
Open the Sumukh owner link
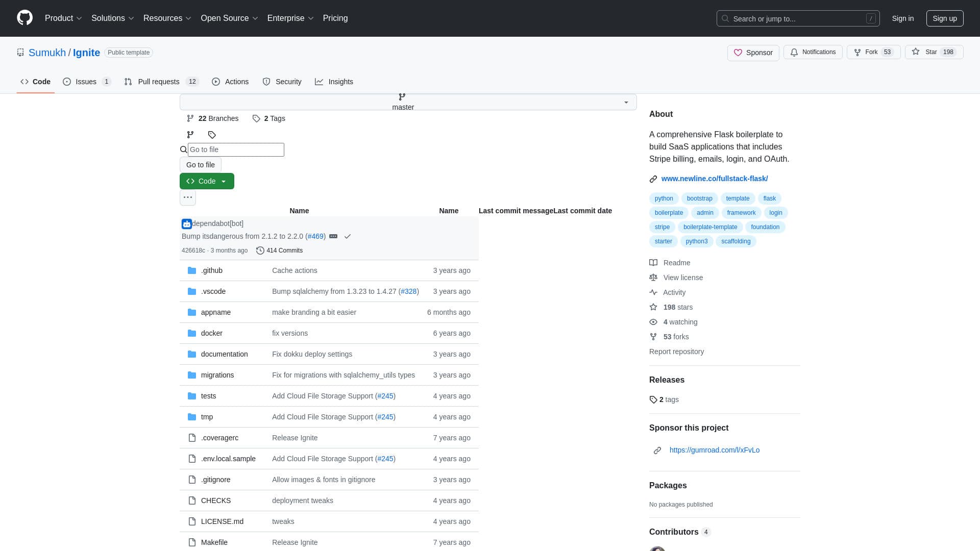pos(47,53)
